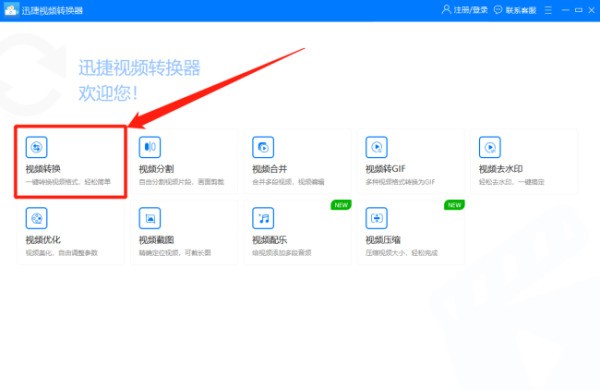This screenshot has height=390, width=600.
Task: Open the 视频转GIF icon
Action: (x=377, y=147)
